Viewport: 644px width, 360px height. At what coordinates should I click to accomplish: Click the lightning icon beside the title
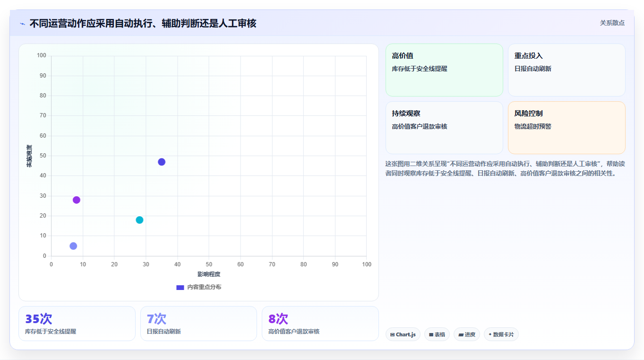[x=22, y=24]
